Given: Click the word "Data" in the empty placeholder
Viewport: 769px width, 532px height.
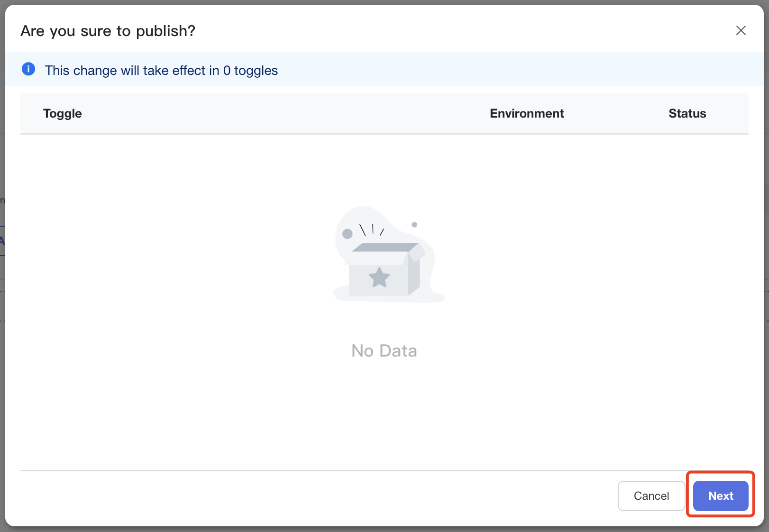Looking at the screenshot, I should pos(398,351).
